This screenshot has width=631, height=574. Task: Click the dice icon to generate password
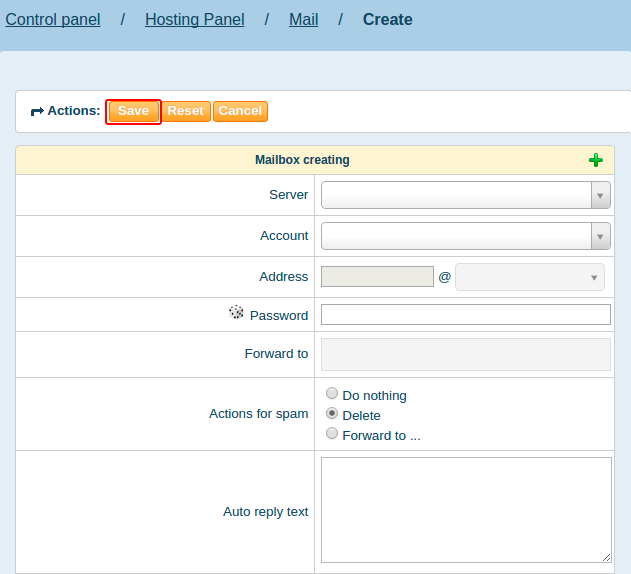236,313
